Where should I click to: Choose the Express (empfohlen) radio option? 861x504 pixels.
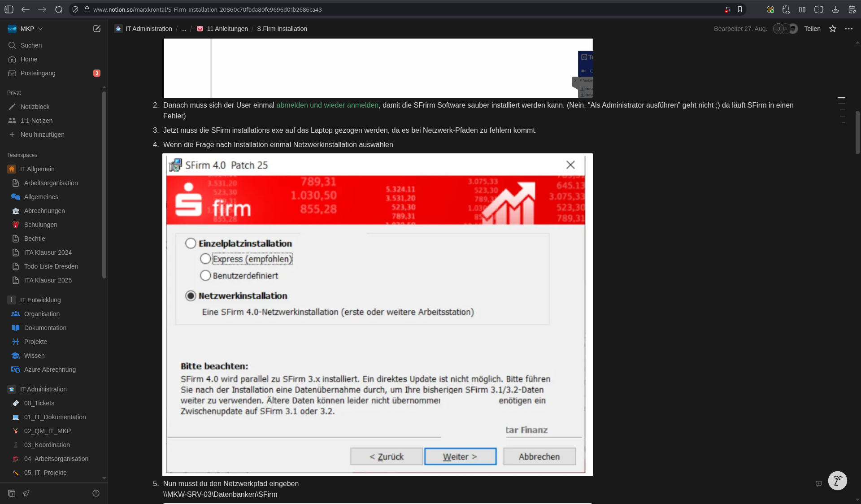tap(205, 259)
